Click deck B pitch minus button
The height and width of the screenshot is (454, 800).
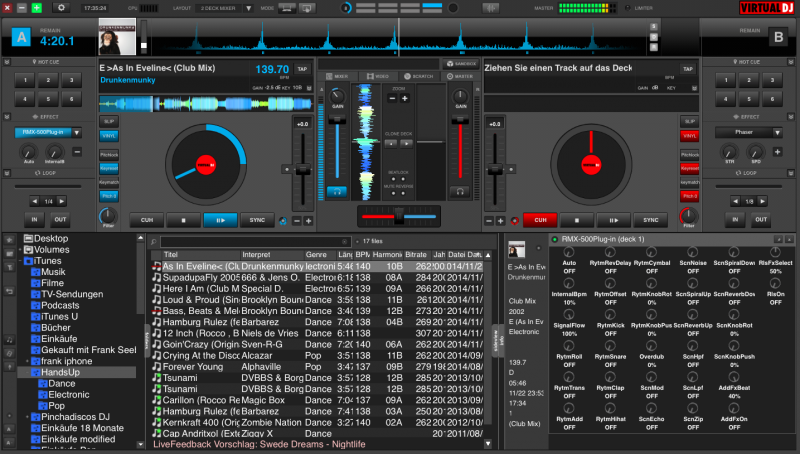(x=489, y=221)
